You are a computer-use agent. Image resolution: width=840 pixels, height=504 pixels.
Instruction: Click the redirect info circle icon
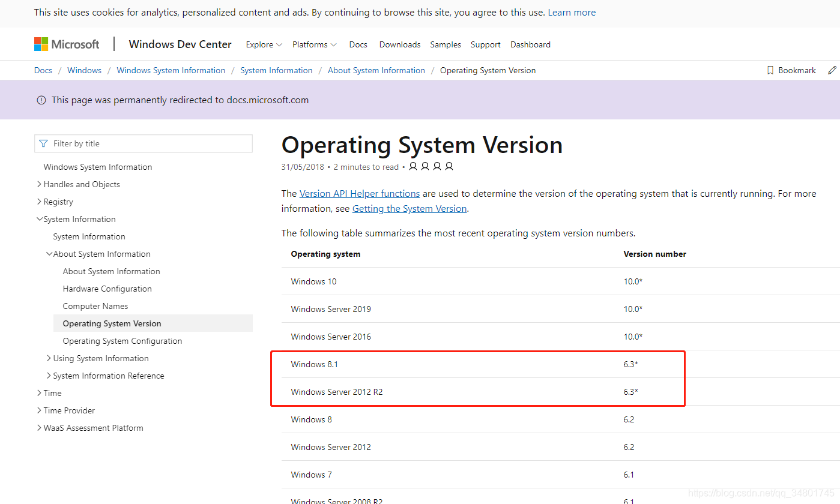pos(41,100)
